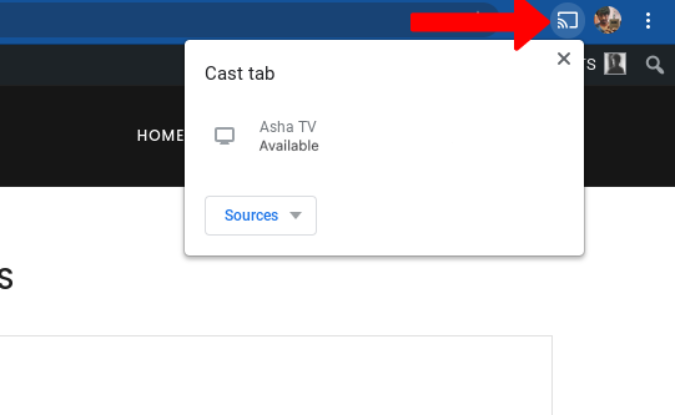This screenshot has width=675, height=415.
Task: Click the Cast icon in Chrome toolbar
Action: click(567, 20)
